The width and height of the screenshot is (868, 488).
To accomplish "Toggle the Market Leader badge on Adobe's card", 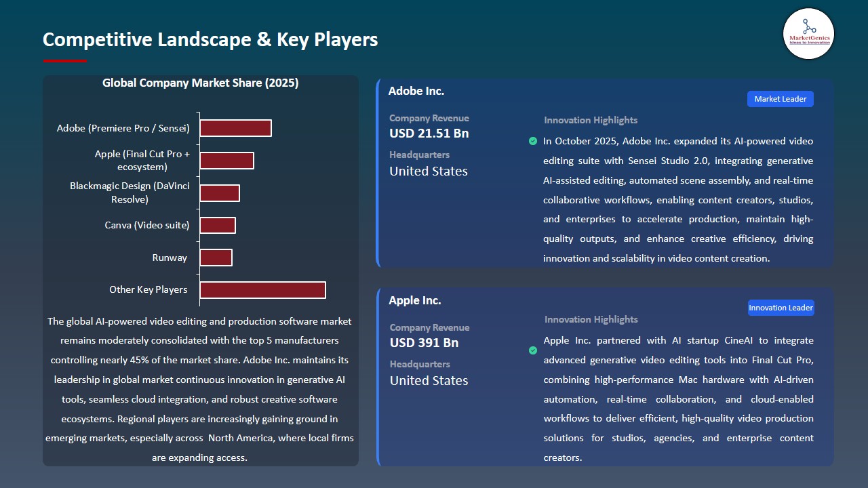I will (780, 98).
